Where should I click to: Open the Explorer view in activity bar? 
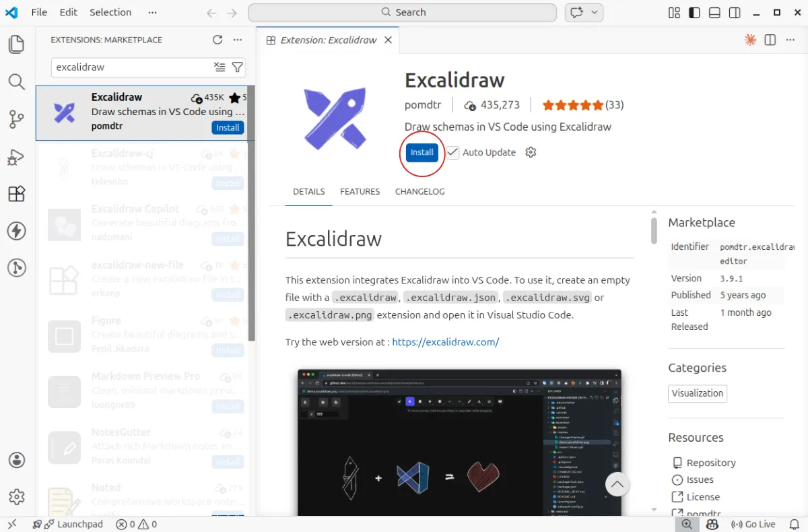(16, 45)
